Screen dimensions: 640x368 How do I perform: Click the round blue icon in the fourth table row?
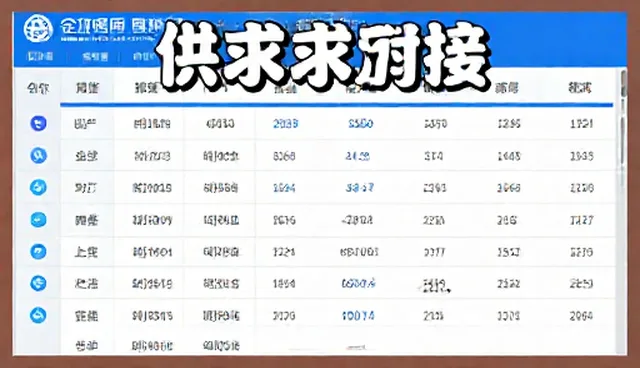pos(38,219)
